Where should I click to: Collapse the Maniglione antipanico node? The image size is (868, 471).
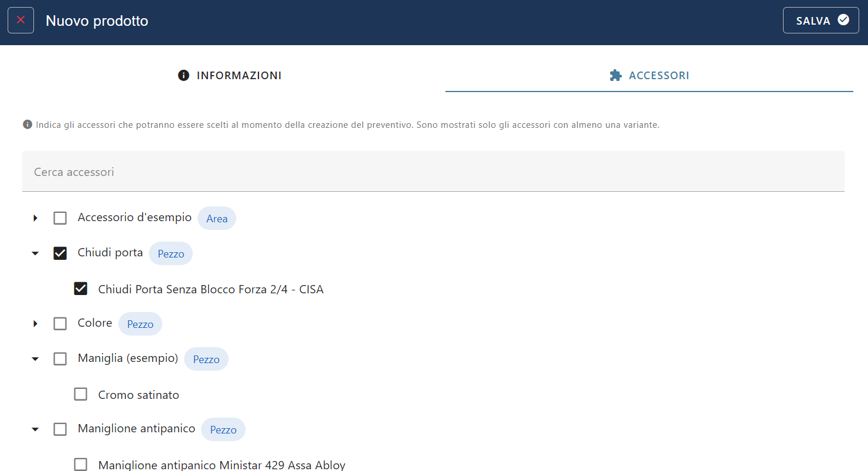point(35,429)
